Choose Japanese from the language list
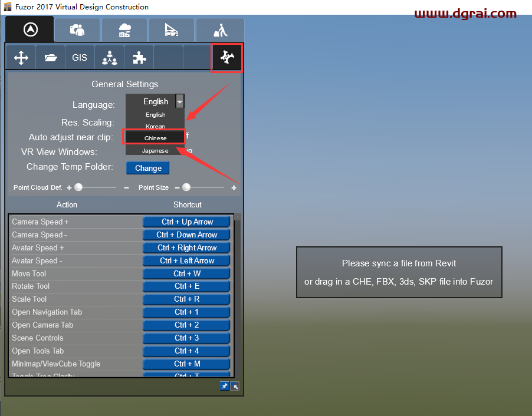532x416 pixels. pyautogui.click(x=155, y=150)
